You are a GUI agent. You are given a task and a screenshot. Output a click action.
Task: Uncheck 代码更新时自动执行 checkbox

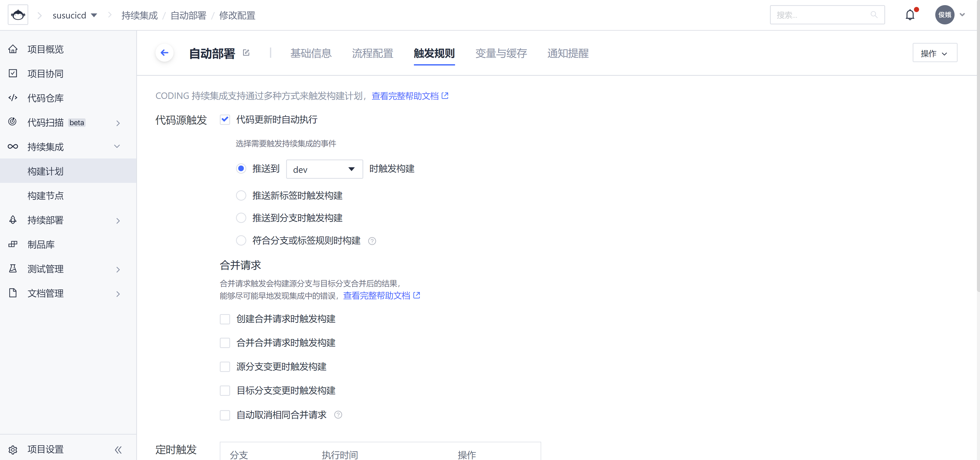click(x=225, y=120)
